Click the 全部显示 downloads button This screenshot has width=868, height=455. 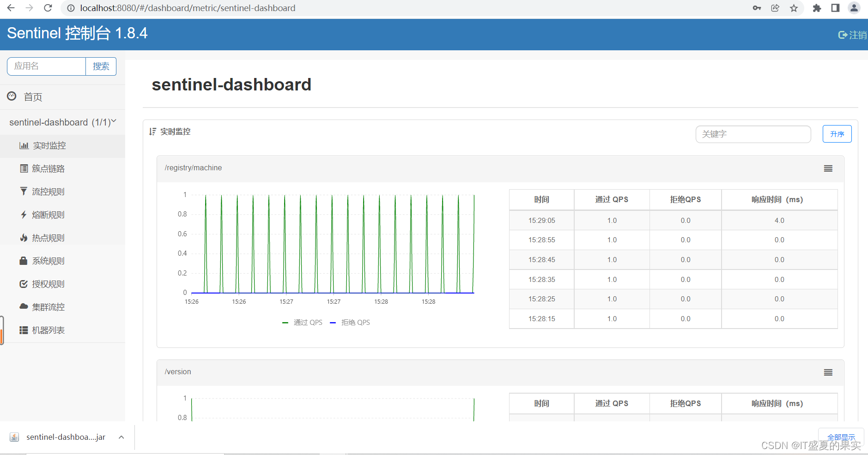(841, 437)
